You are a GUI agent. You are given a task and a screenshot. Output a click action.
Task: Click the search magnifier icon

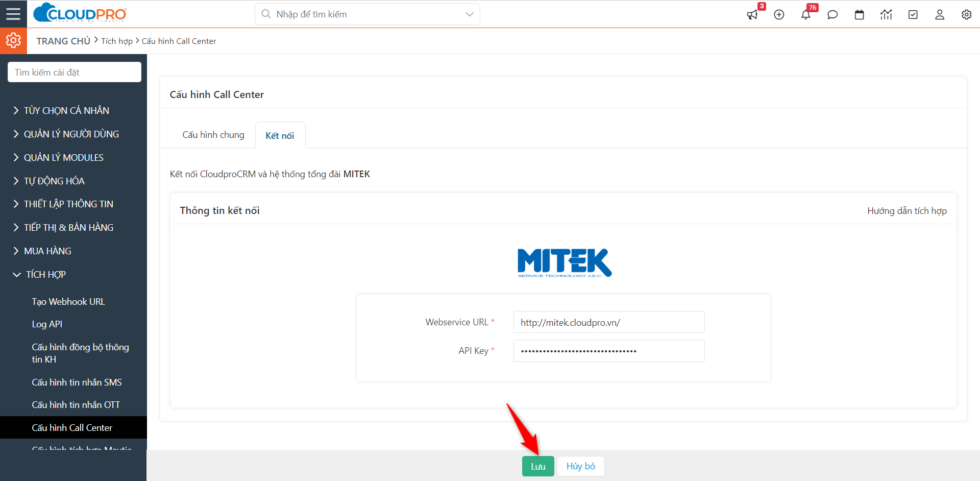point(266,14)
